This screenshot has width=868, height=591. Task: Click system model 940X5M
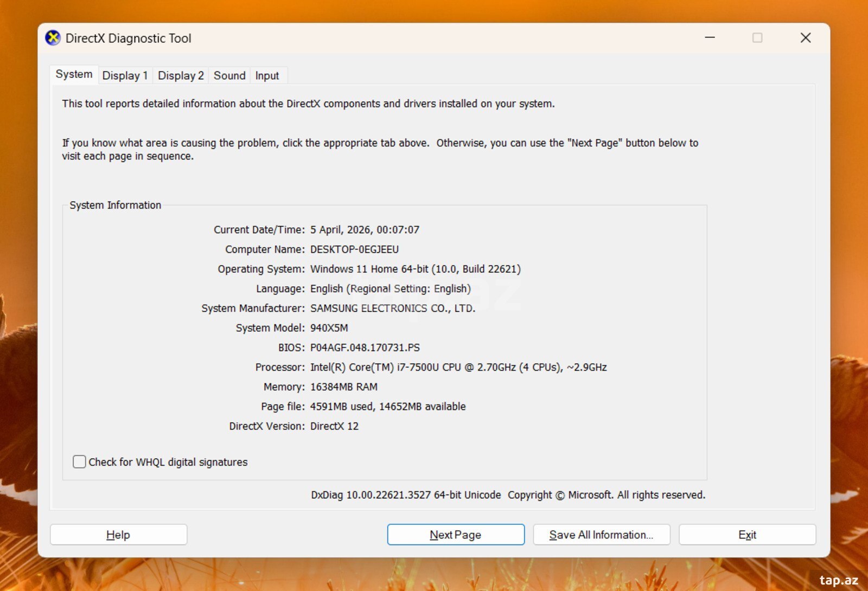[329, 328]
